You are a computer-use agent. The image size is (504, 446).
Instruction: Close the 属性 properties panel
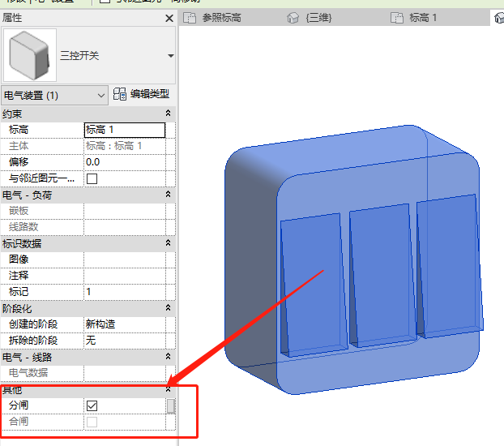(169, 19)
